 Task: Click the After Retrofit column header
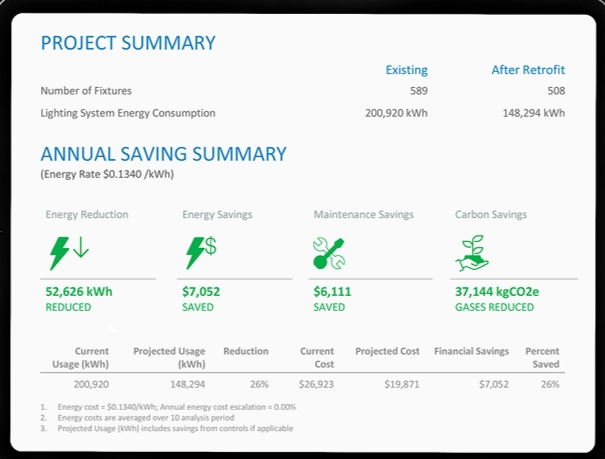pyautogui.click(x=528, y=70)
